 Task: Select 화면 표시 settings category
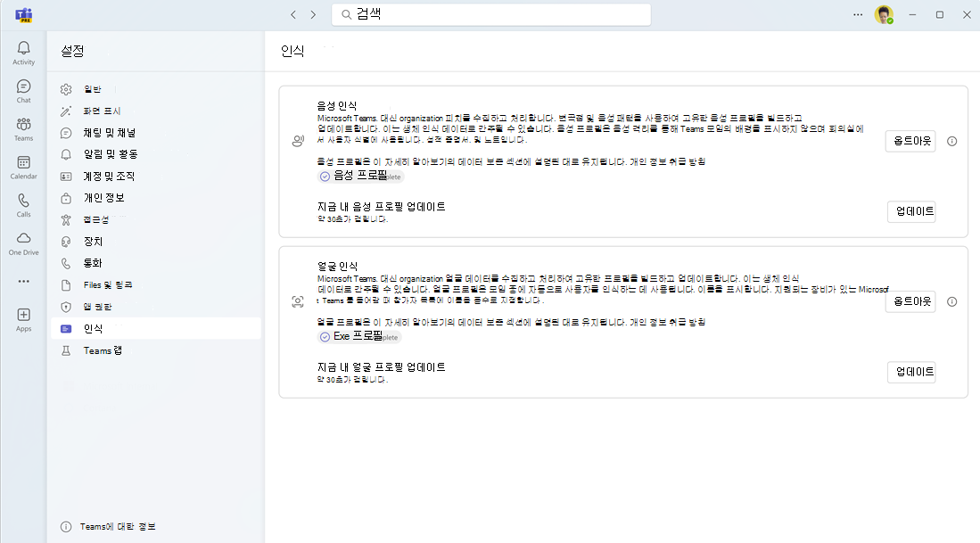point(156,111)
